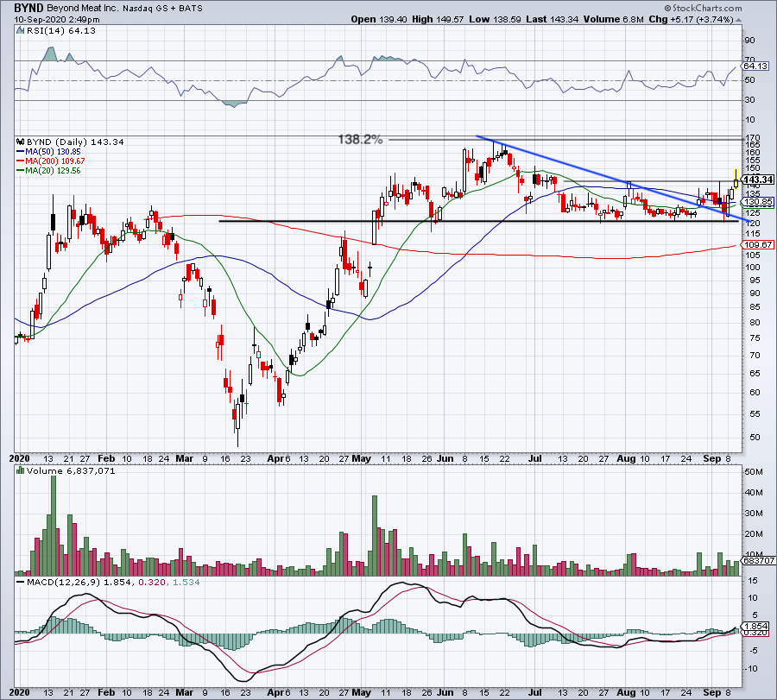This screenshot has width=777, height=700.
Task: Click the 683707 volume tag on right axis
Action: [x=759, y=561]
